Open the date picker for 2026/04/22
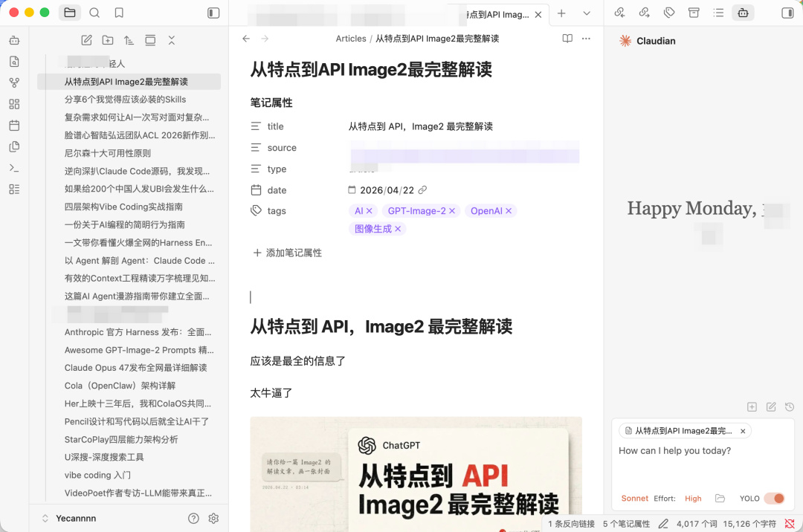 351,189
